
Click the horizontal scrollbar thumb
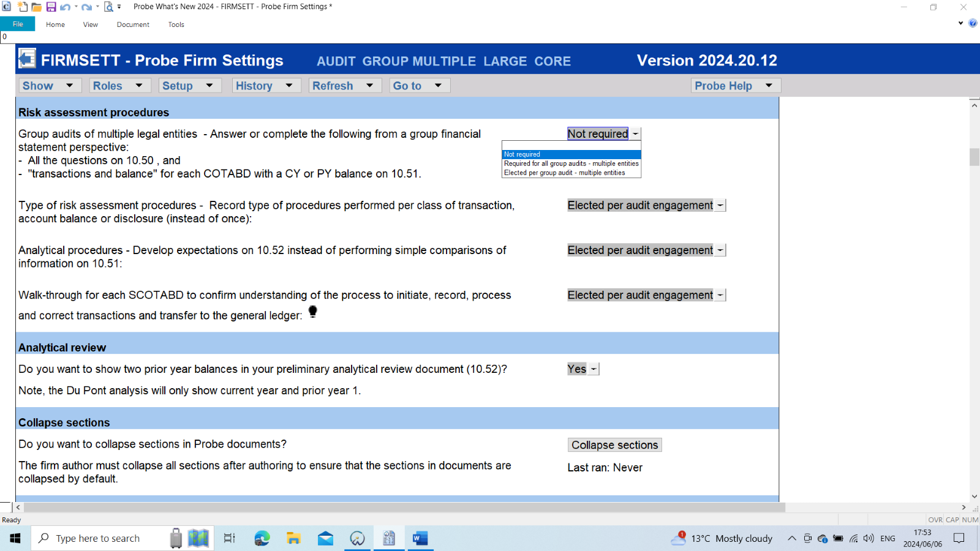point(404,508)
